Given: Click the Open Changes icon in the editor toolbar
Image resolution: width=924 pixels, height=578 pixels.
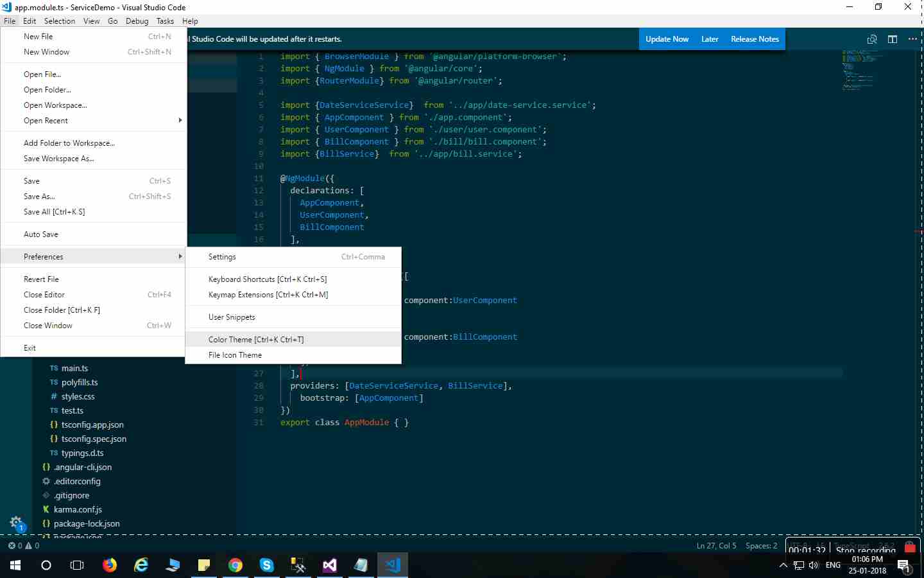Looking at the screenshot, I should 872,39.
